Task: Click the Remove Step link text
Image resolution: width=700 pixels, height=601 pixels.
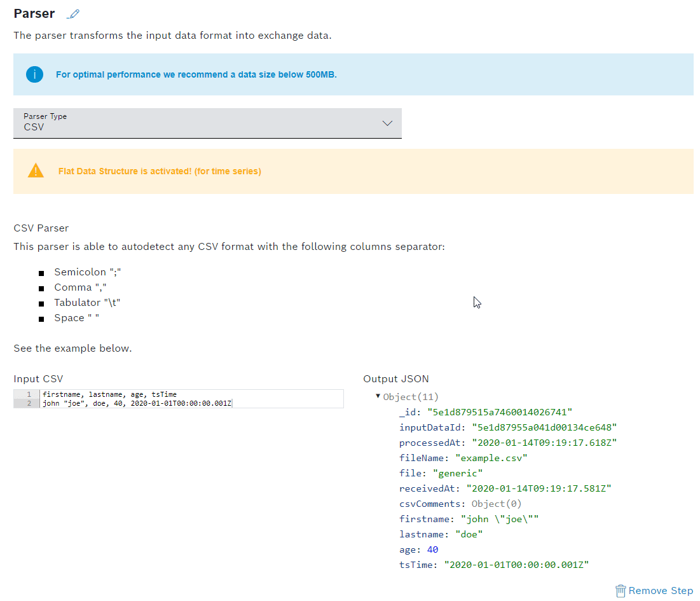Action: click(x=661, y=591)
